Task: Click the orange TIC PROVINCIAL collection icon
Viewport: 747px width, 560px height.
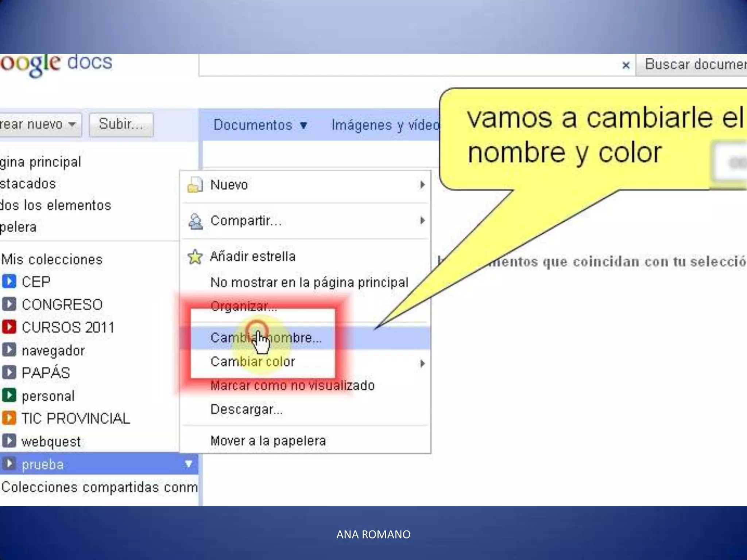Action: (9, 418)
